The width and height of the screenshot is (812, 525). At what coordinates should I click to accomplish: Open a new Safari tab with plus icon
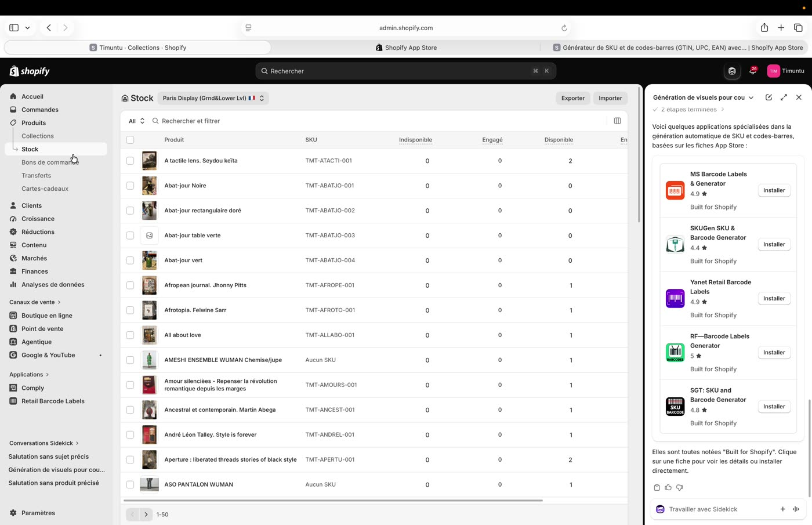(x=781, y=28)
